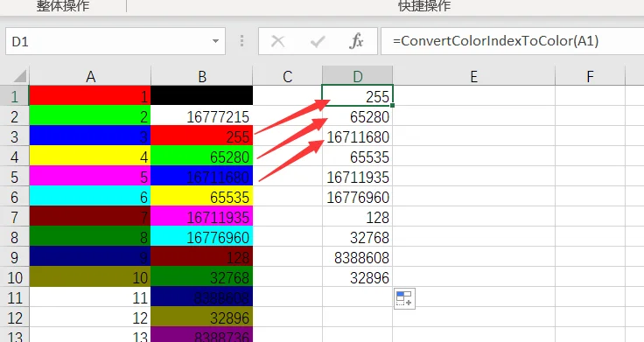Click olive cell B12 showing 32896
The height and width of the screenshot is (342, 644).
click(201, 317)
